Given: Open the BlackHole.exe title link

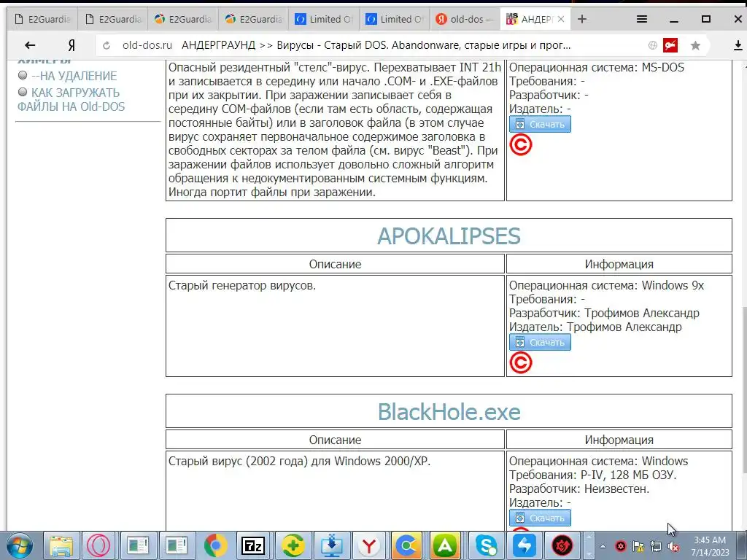Looking at the screenshot, I should tap(449, 412).
